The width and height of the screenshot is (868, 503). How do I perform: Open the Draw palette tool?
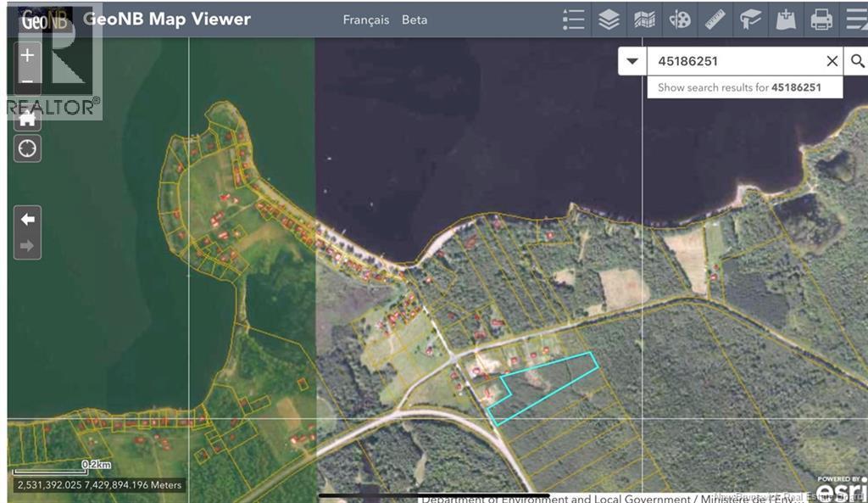tap(680, 19)
